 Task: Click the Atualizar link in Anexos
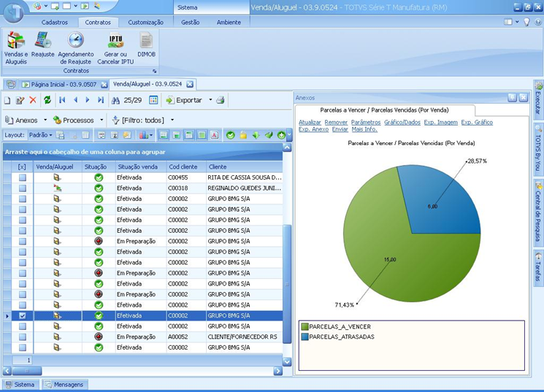(310, 123)
